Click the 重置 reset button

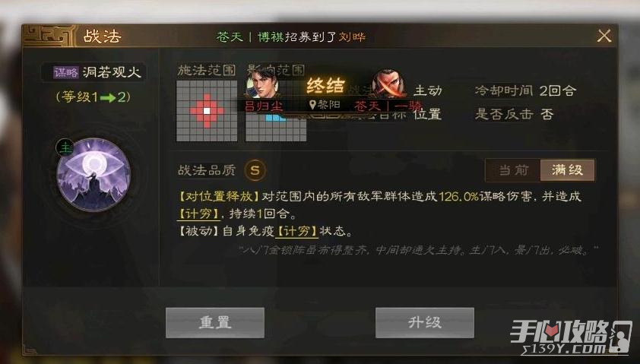click(215, 322)
